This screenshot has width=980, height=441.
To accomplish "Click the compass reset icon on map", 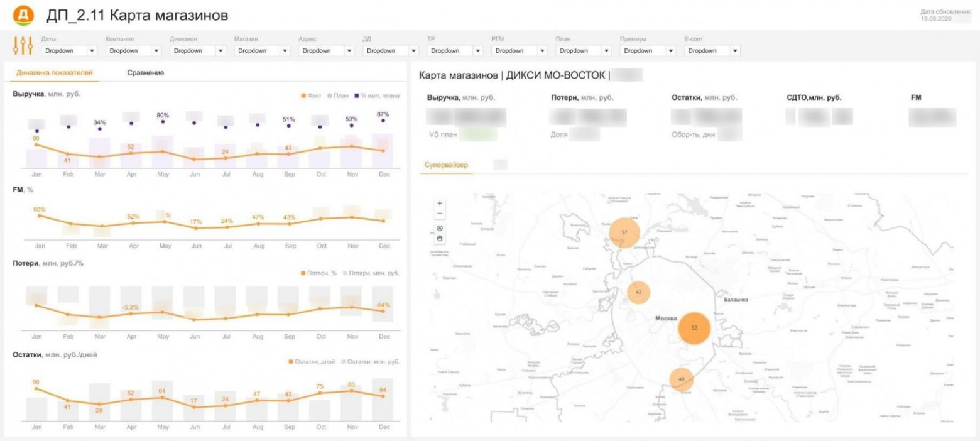I will click(x=440, y=229).
